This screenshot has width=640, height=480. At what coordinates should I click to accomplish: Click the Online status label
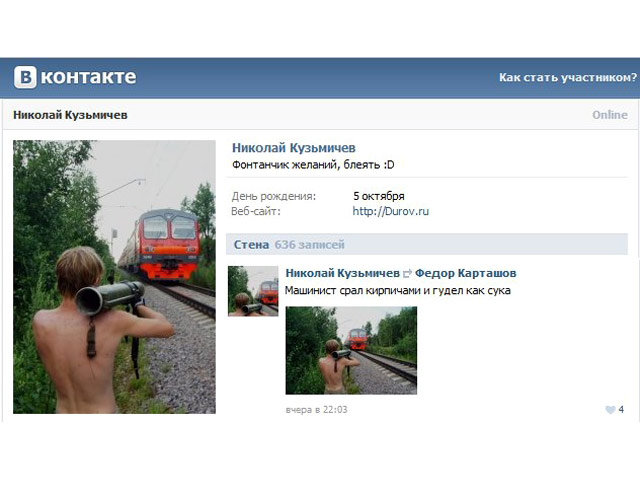[x=610, y=115]
